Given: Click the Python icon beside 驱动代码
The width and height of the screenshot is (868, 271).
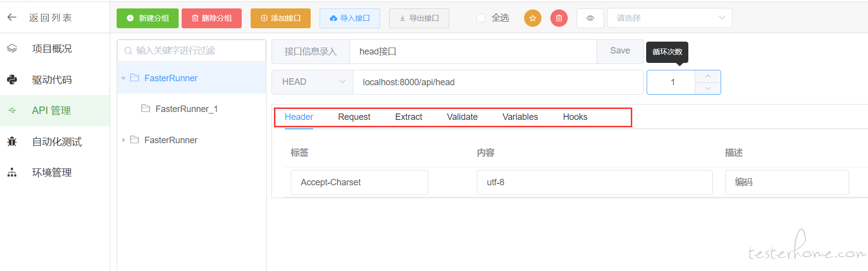Looking at the screenshot, I should [12, 79].
